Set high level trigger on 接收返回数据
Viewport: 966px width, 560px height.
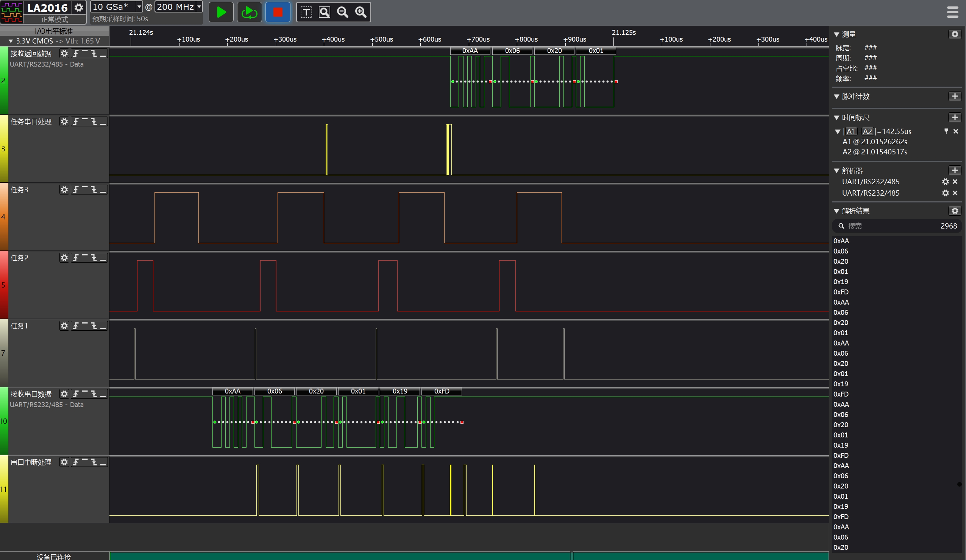click(85, 53)
